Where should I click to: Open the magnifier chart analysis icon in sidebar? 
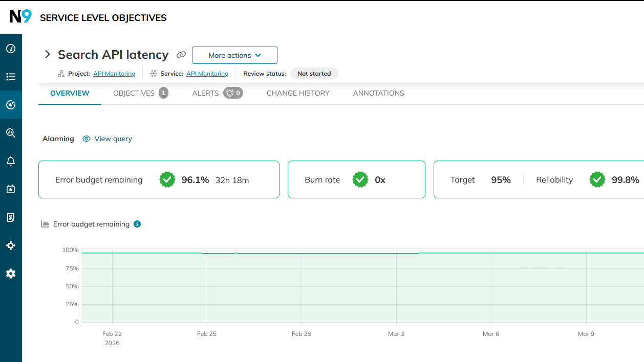pyautogui.click(x=11, y=133)
